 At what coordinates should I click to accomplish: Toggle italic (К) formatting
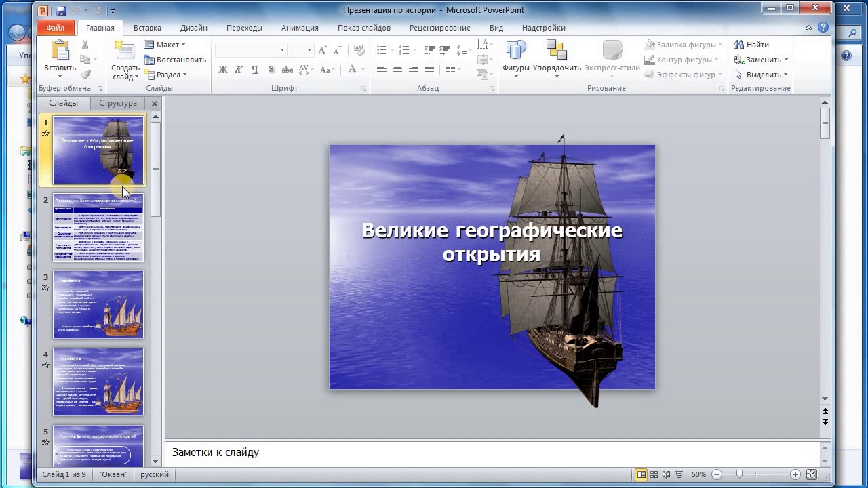tap(239, 69)
